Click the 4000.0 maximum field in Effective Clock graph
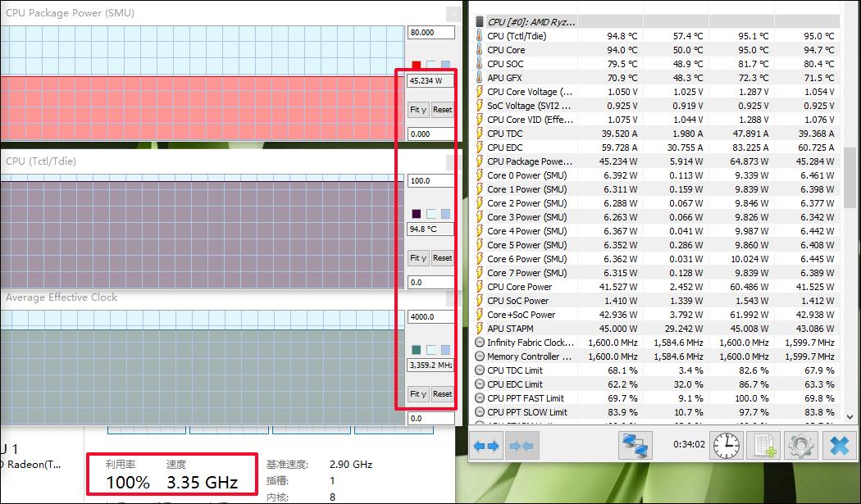 (431, 317)
